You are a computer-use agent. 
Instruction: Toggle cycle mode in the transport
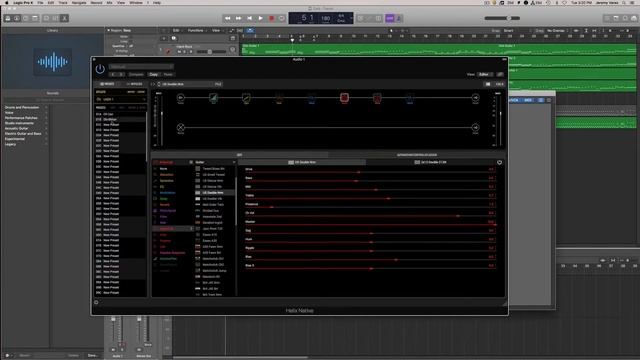tap(282, 18)
